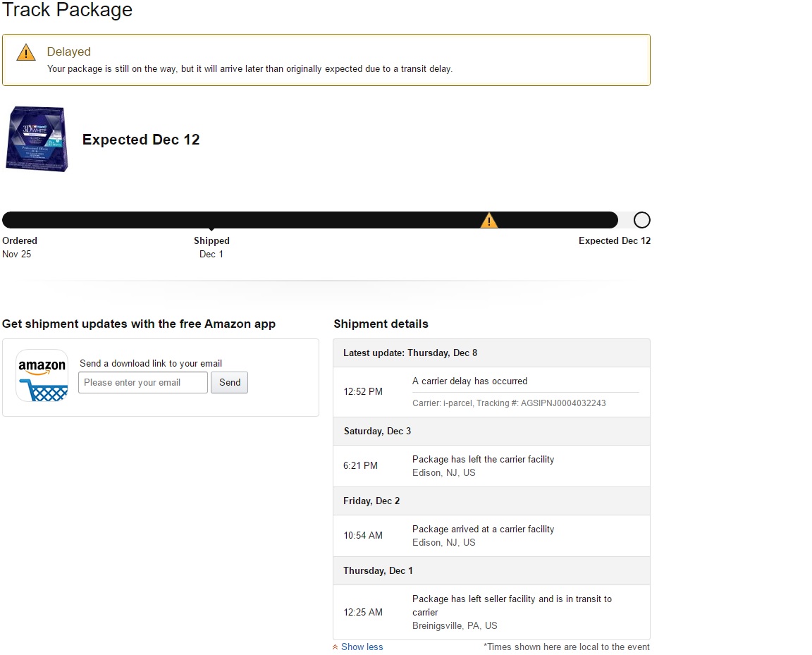Click the empty delivery circle at progress bar end
The height and width of the screenshot is (655, 812).
click(641, 220)
